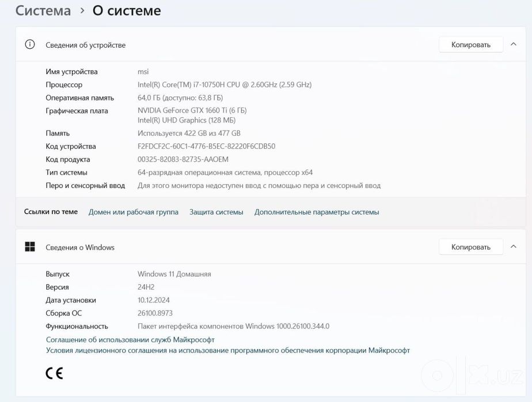Open the Защита системы link

(x=216, y=212)
